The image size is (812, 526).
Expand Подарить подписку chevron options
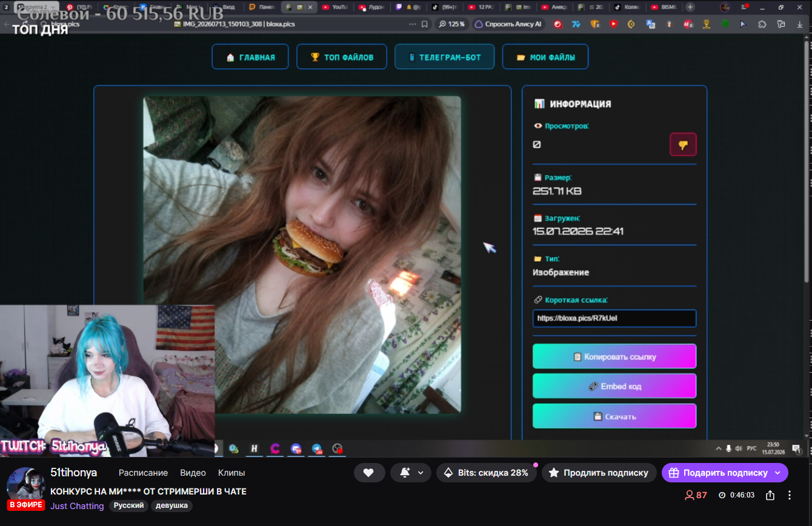(777, 473)
